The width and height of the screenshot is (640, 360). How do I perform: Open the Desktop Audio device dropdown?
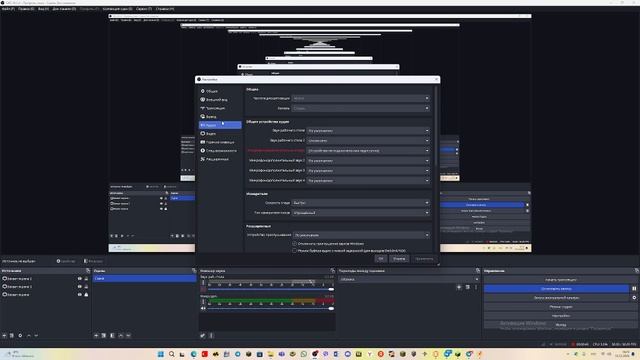368,131
